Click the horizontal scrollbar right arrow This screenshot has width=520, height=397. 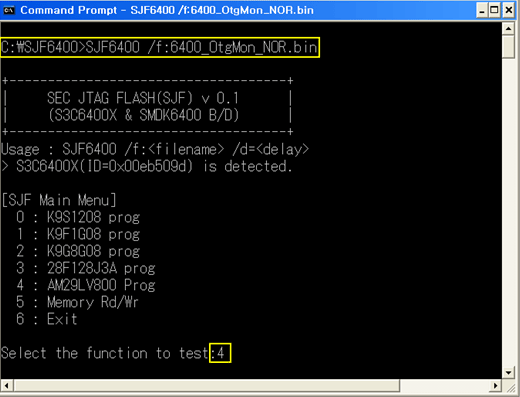(x=496, y=386)
